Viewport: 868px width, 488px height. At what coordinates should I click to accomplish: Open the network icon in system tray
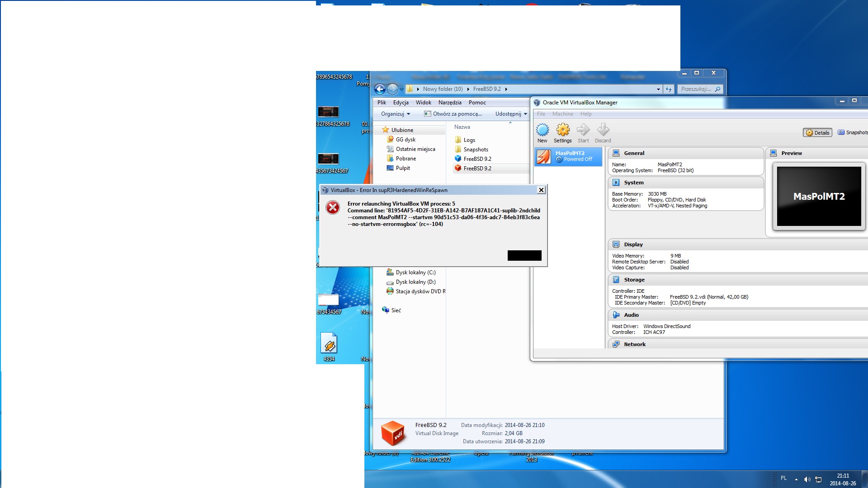tap(818, 479)
